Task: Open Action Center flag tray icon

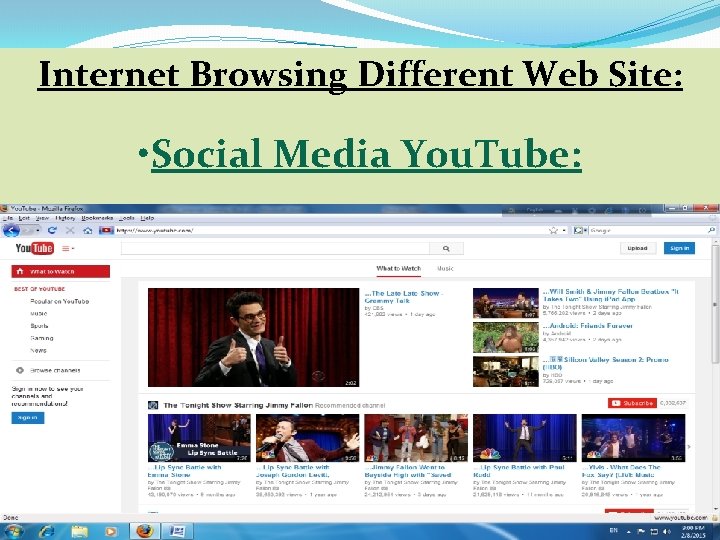Action: pos(641,531)
